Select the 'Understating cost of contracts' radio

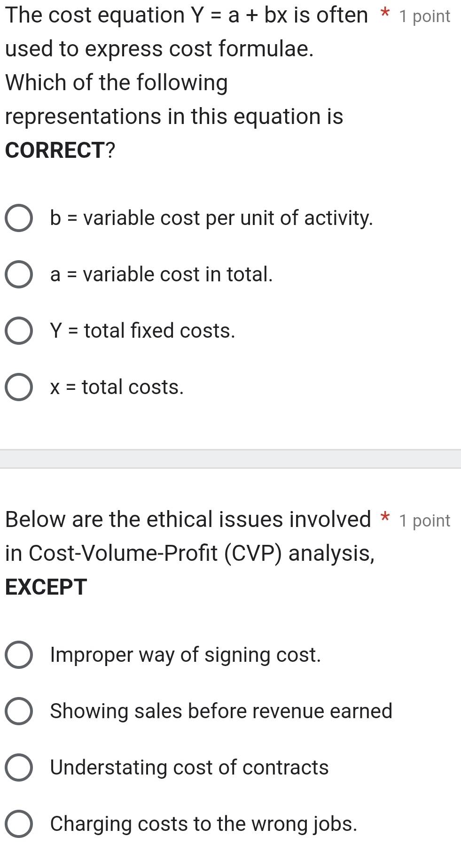click(19, 767)
